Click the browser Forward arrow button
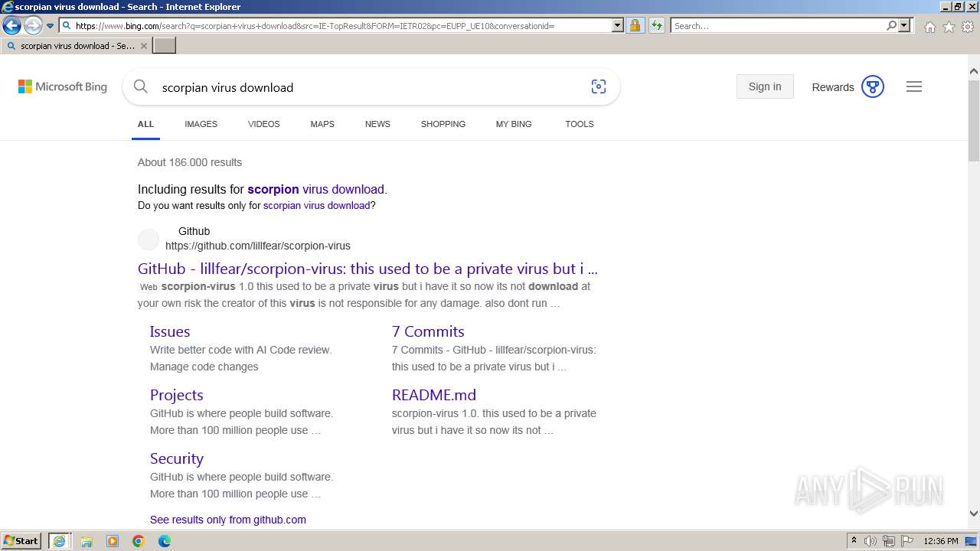The width and height of the screenshot is (980, 551). (32, 25)
